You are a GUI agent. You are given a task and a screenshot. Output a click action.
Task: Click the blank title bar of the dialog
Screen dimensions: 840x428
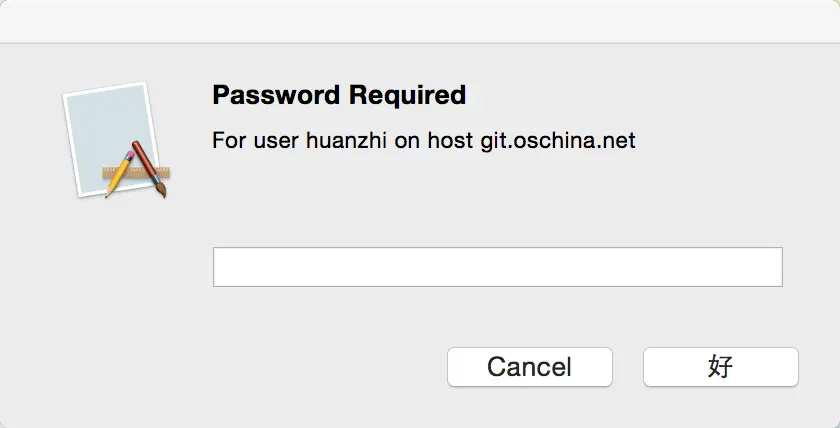point(420,21)
